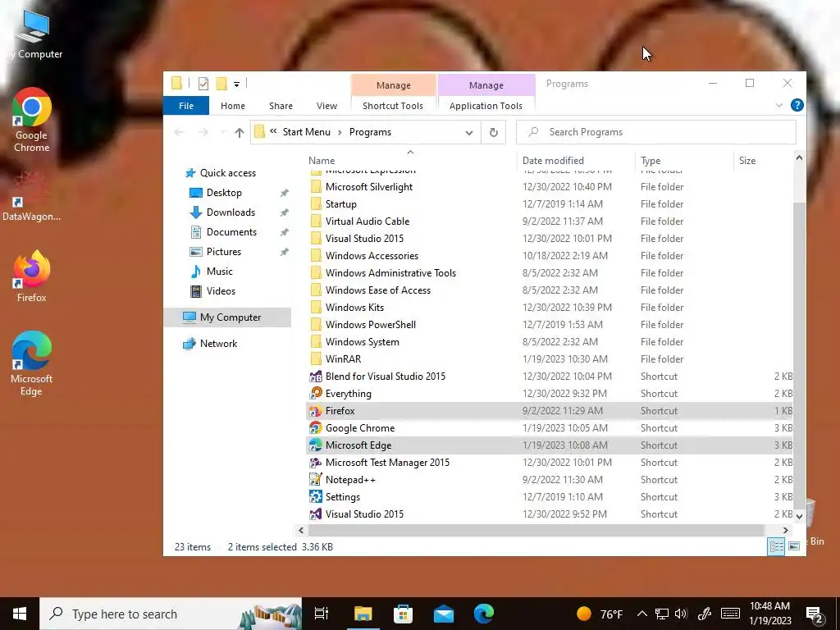The height and width of the screenshot is (630, 840).
Task: Open the Home ribbon tab
Action: (x=232, y=106)
